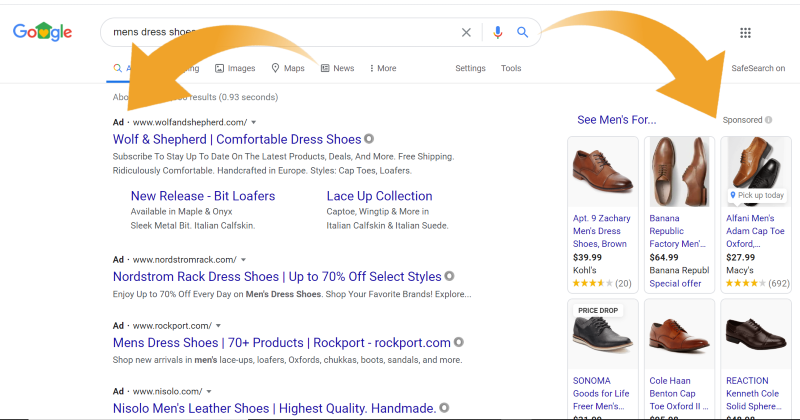
Task: Open SONOMA Goods for Life Freer title
Action: pos(601,393)
